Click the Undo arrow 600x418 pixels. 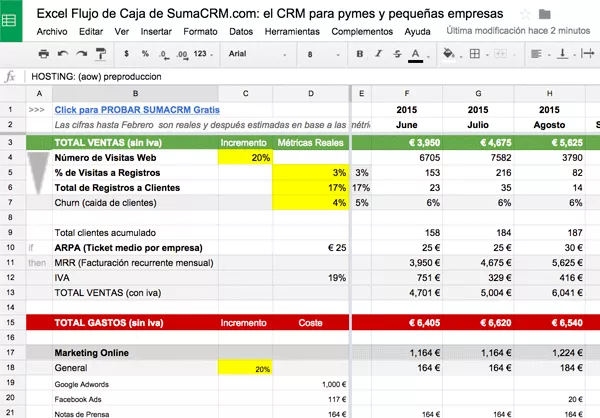coord(62,54)
